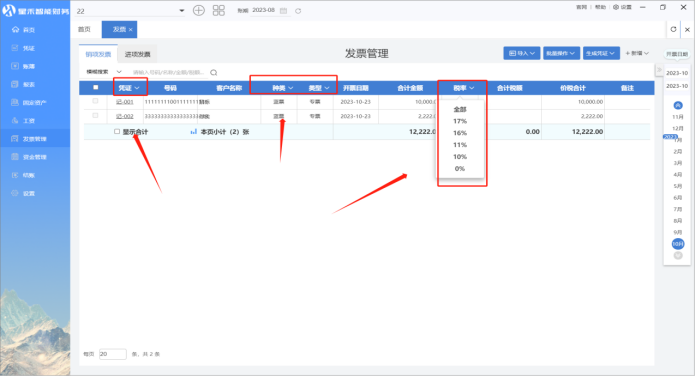The height and width of the screenshot is (377, 695).
Task: Switch to the 销项发票 tab
Action: (98, 54)
